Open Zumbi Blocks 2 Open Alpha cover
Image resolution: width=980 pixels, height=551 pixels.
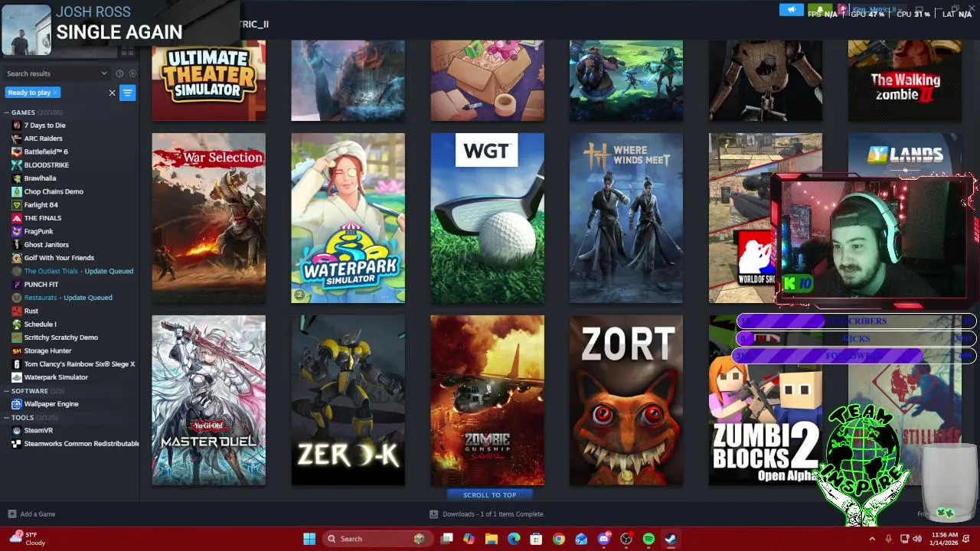pyautogui.click(x=766, y=400)
